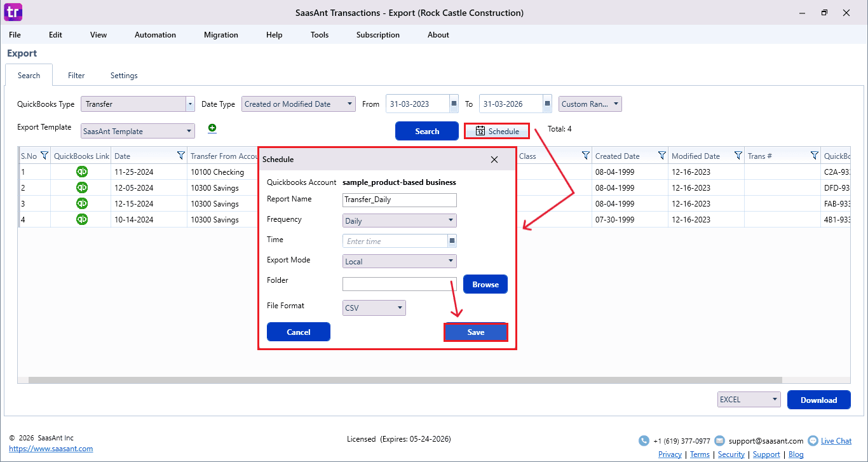Click the From date calendar icon

point(454,104)
